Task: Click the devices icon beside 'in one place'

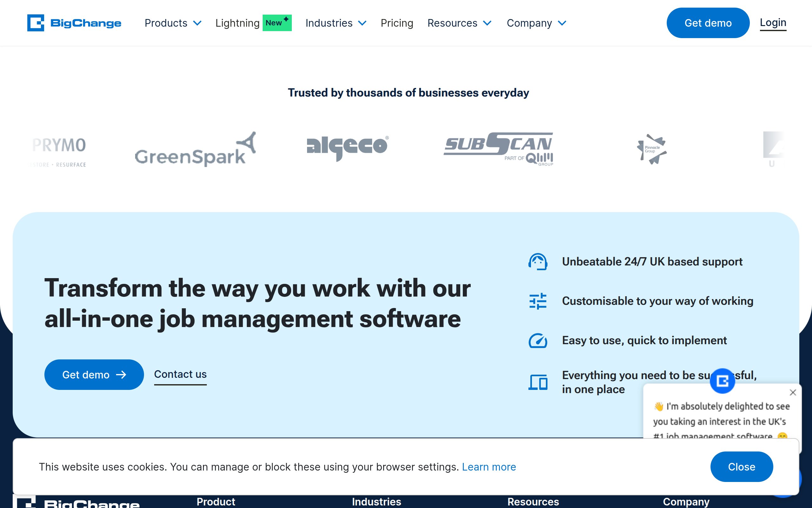Action: [538, 382]
